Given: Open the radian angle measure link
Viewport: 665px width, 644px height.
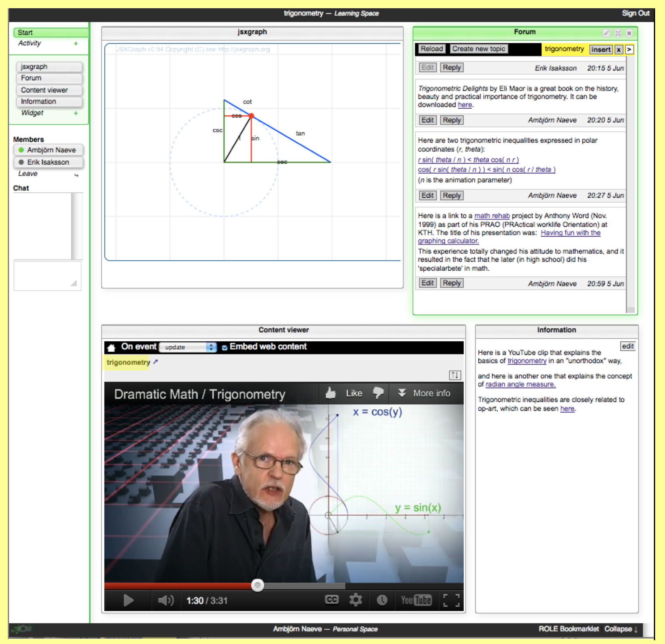Looking at the screenshot, I should pyautogui.click(x=520, y=384).
